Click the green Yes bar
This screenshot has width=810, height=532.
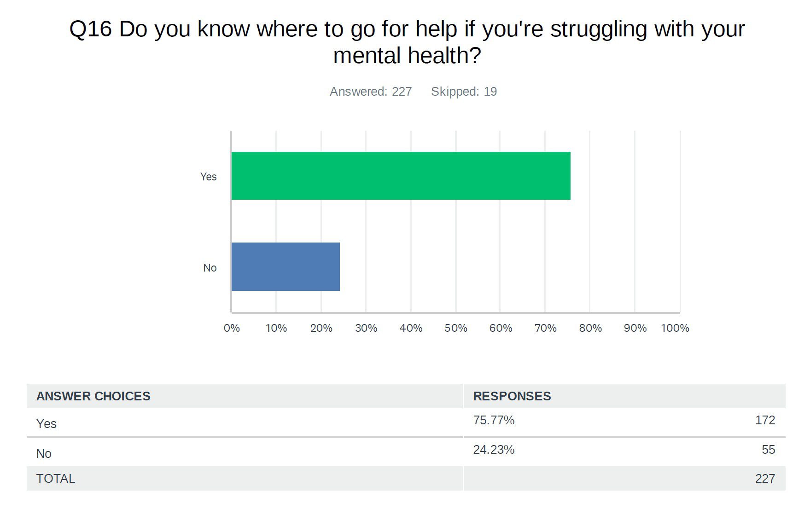tap(401, 176)
